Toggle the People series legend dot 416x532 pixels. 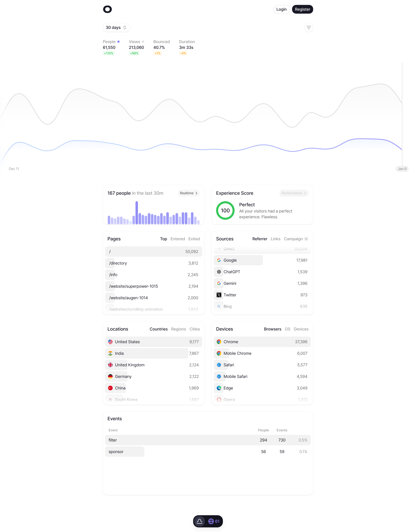(x=119, y=41)
